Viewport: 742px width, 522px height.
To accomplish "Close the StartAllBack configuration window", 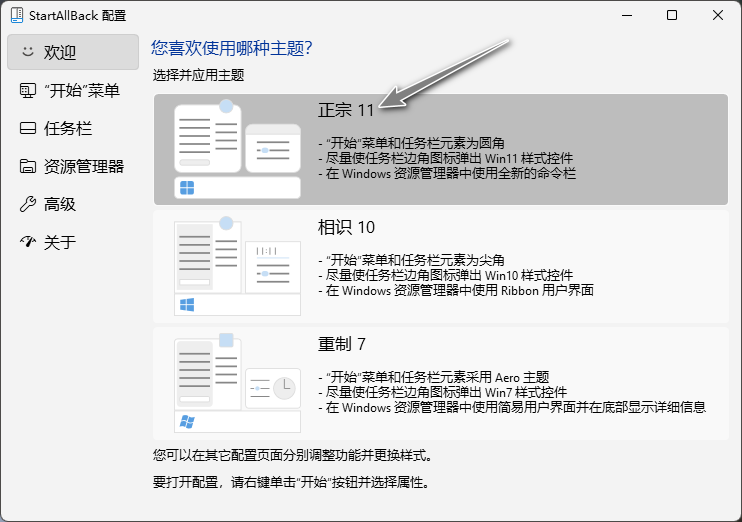I will tap(717, 15).
